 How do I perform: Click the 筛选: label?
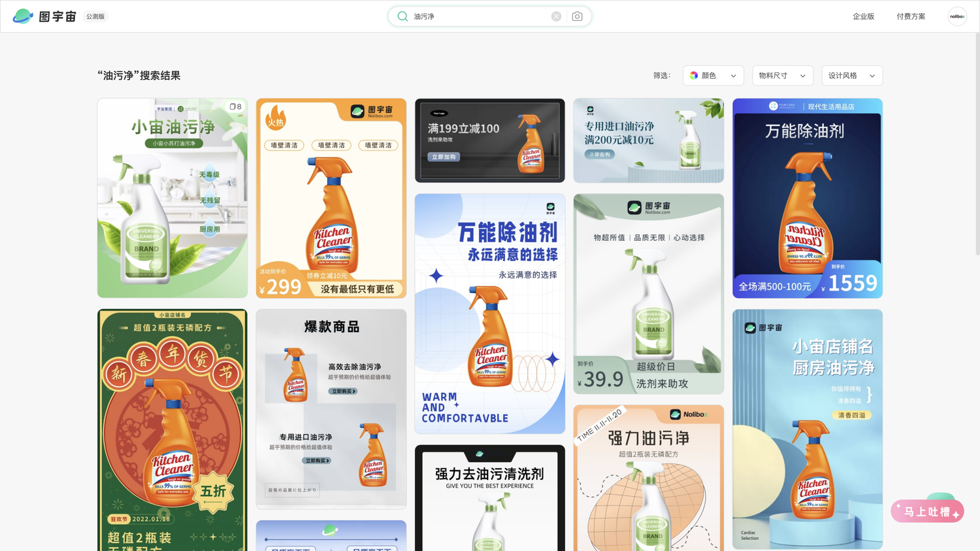coord(662,76)
